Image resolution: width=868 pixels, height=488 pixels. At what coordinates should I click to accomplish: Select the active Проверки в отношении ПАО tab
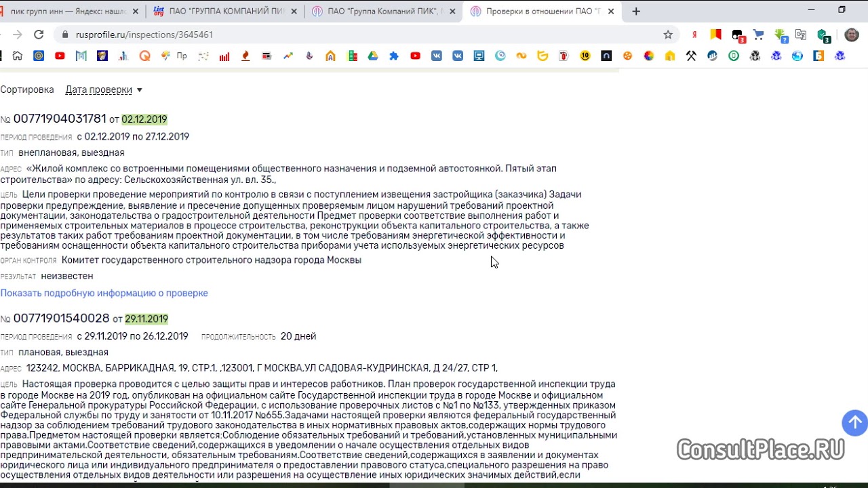click(542, 12)
